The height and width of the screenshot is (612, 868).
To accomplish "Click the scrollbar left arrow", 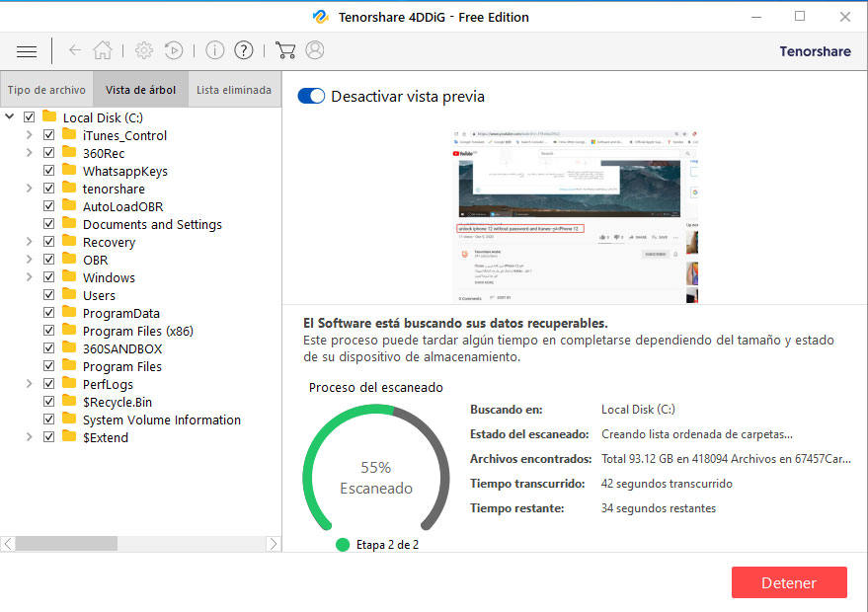I will (7, 544).
